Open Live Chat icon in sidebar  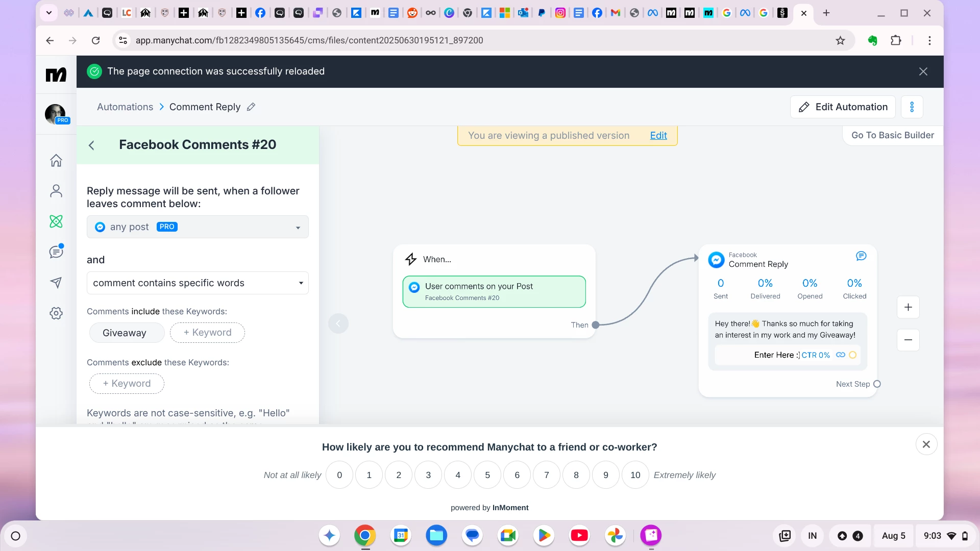56,252
